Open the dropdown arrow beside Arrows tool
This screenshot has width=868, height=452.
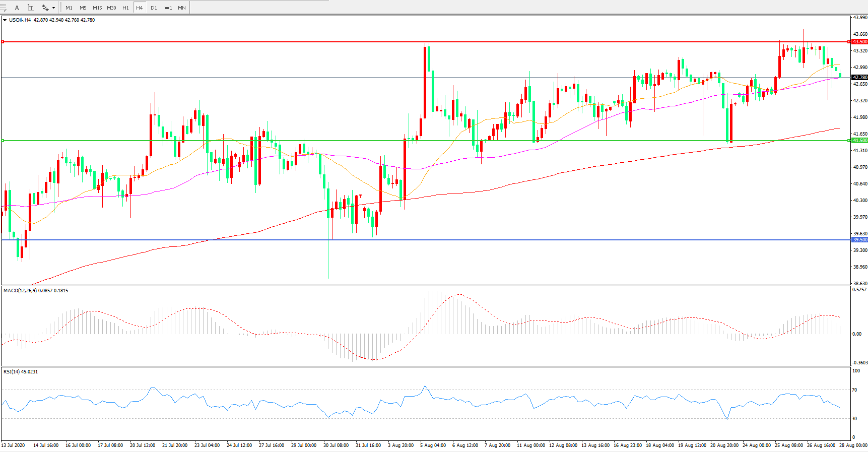pyautogui.click(x=53, y=8)
